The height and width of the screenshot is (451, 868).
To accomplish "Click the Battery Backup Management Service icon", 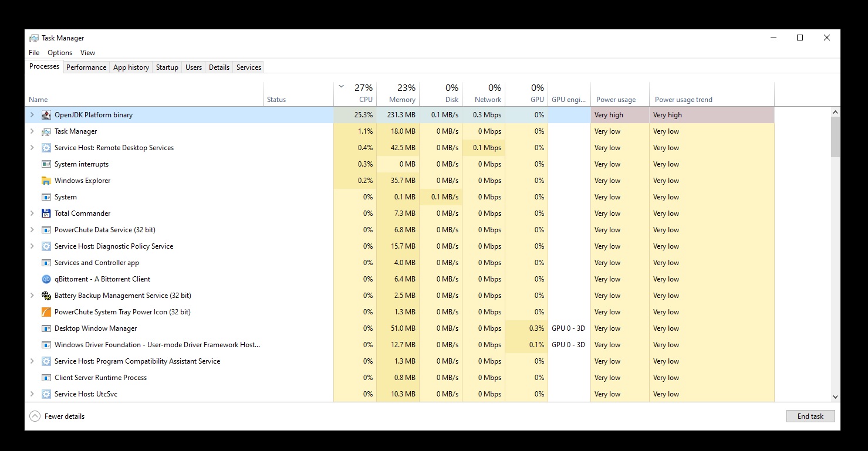I will (46, 296).
